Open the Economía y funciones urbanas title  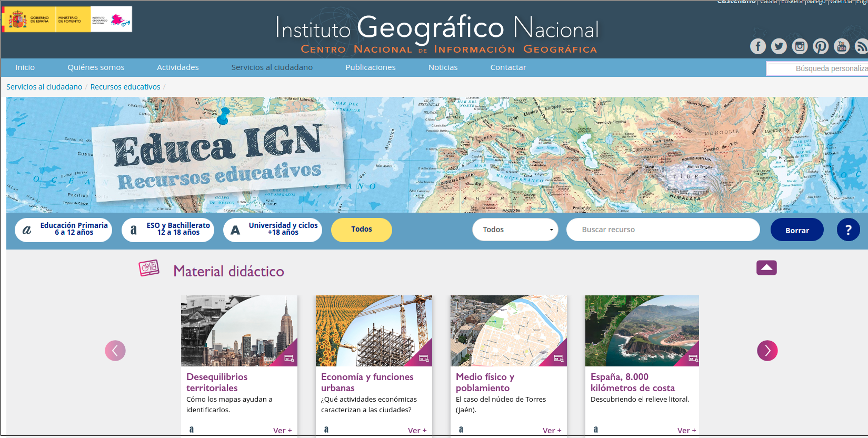[x=367, y=382]
